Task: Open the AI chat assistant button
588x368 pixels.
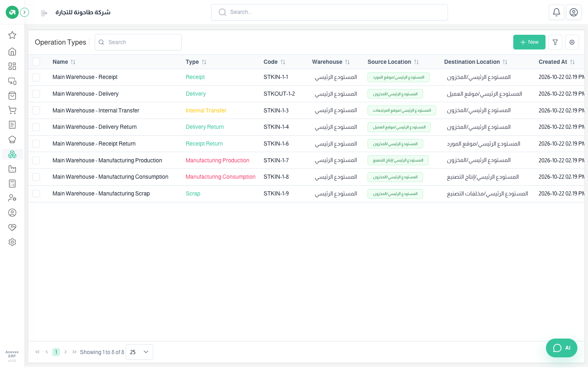Action: [x=561, y=348]
